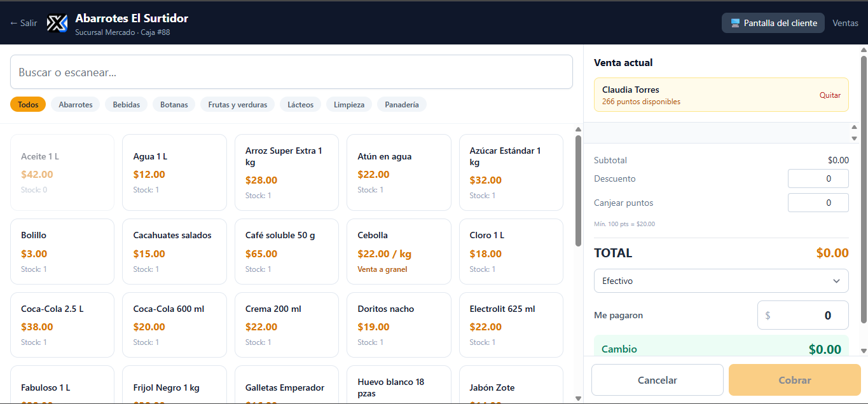Open the Ventas link in header
Viewport: 868px width, 404px height.
tap(846, 23)
